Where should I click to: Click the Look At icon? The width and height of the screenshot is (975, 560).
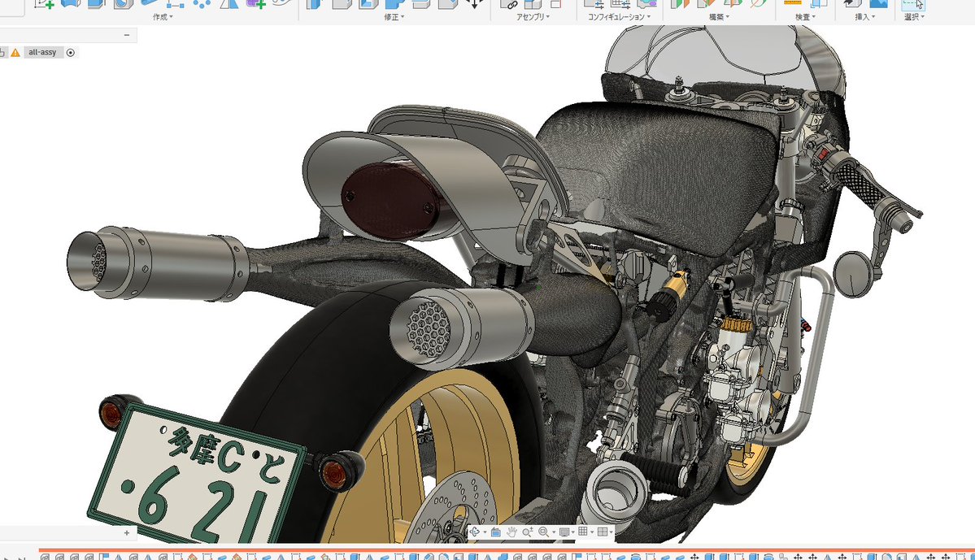[x=495, y=532]
